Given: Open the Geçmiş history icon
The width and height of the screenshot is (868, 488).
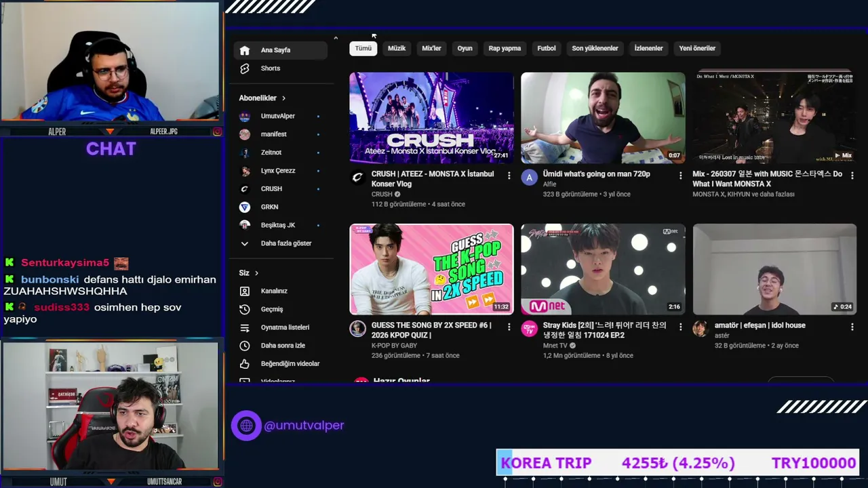Looking at the screenshot, I should pos(245,309).
